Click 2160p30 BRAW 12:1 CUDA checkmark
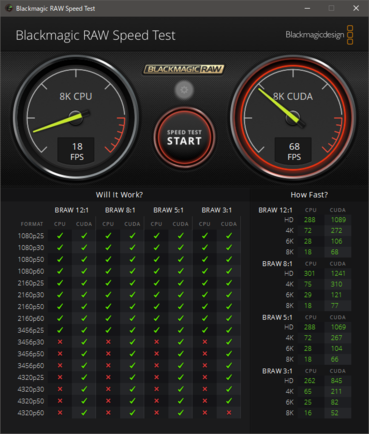The width and height of the screenshot is (369, 434). [84, 295]
